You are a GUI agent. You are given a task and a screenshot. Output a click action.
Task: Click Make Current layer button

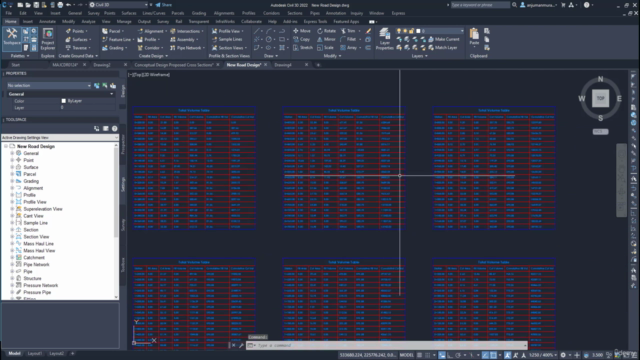tap(444, 39)
